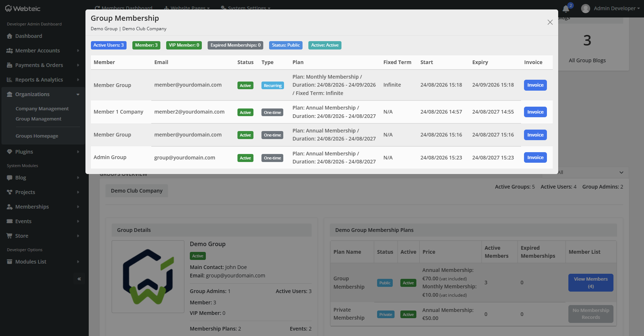
Task: Open Invoice for Monthly Membership row
Action: tap(535, 85)
